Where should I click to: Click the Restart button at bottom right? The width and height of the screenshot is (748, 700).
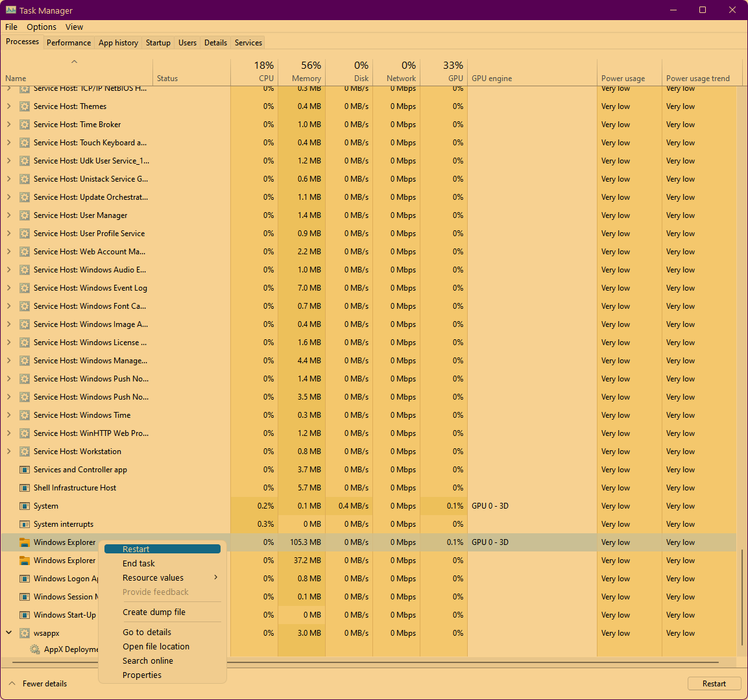[714, 684]
